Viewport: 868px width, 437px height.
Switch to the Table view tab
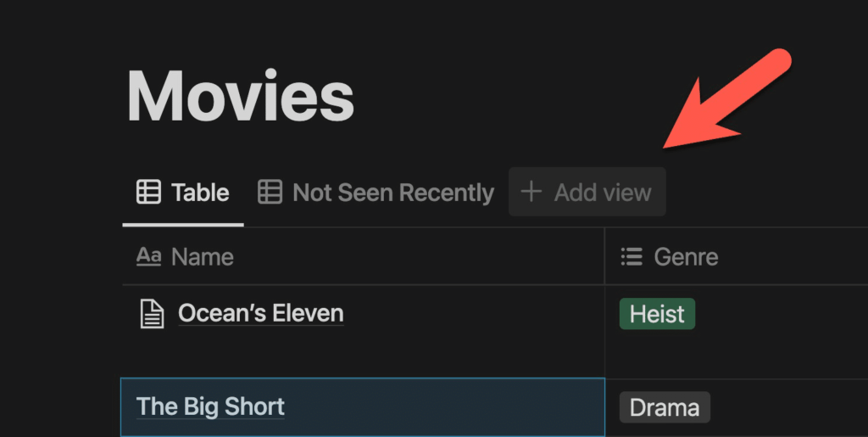(183, 193)
